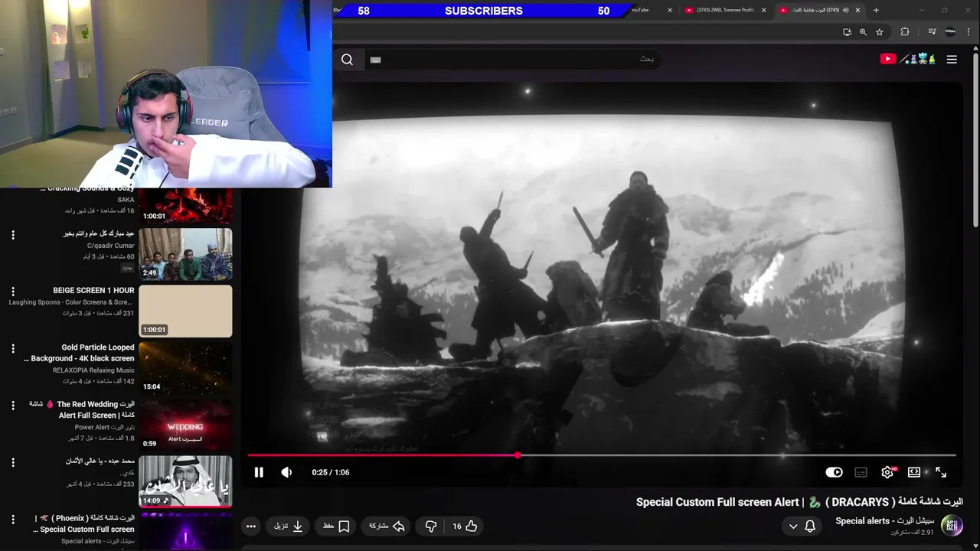Share the video via مشاركة button
The height and width of the screenshot is (551, 980).
tap(387, 526)
